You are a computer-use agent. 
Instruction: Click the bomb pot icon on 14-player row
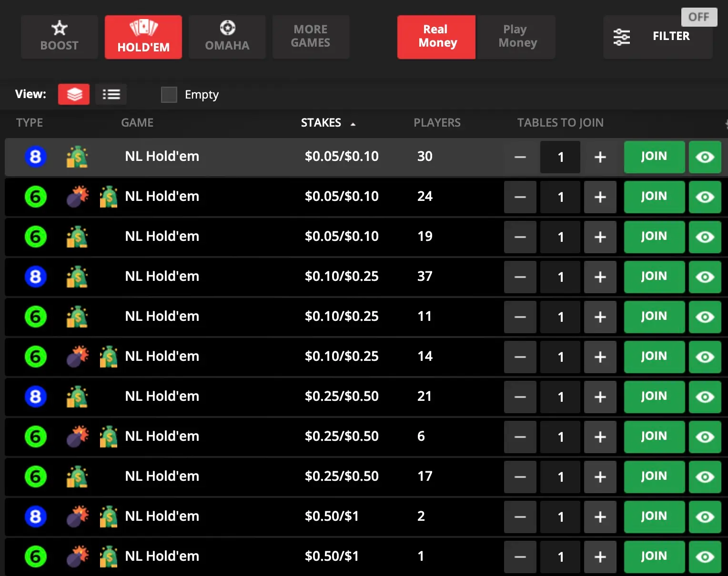(78, 357)
